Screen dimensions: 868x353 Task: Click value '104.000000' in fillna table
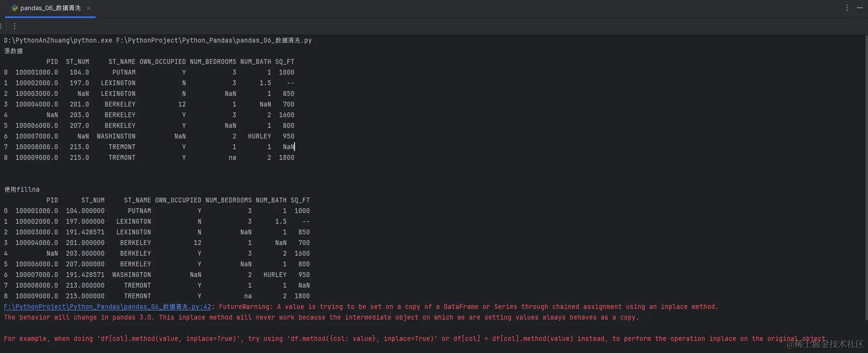pyautogui.click(x=85, y=211)
